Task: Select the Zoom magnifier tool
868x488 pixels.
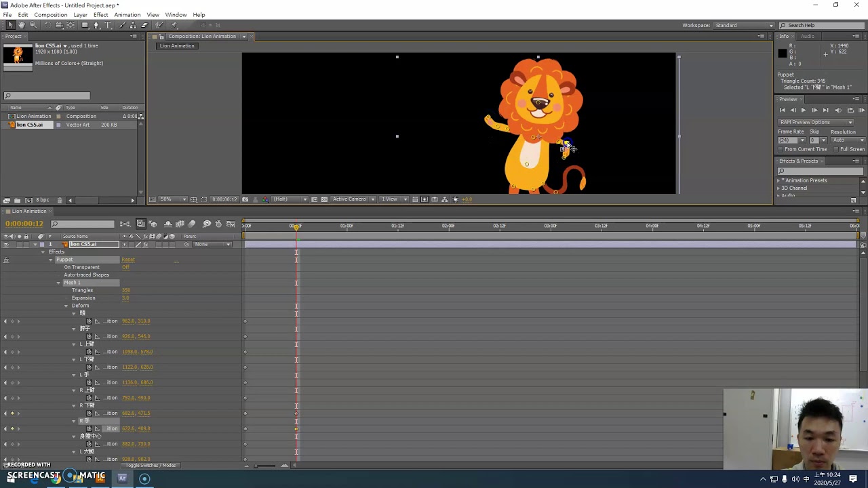Action: tap(33, 25)
